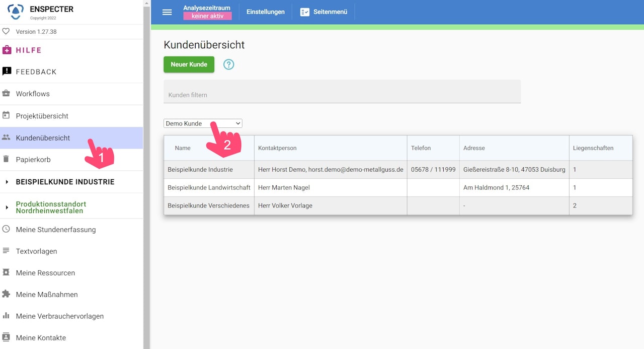The height and width of the screenshot is (349, 644).
Task: Open Analysezeitraum in the top bar
Action: point(207,8)
